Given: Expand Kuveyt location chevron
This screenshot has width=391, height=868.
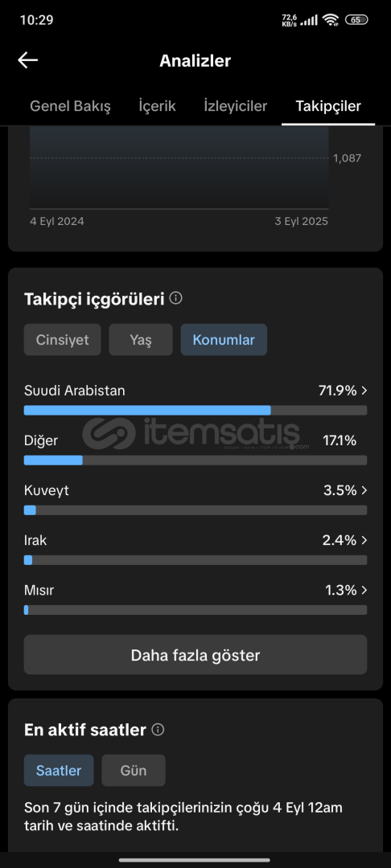Looking at the screenshot, I should (x=364, y=490).
